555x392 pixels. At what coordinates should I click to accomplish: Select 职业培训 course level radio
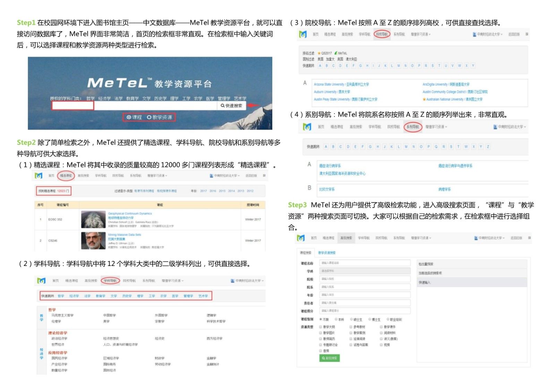pos(388,320)
